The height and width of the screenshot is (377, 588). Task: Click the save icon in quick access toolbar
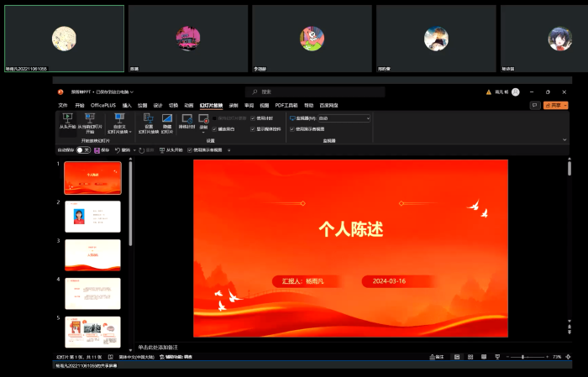pyautogui.click(x=97, y=149)
